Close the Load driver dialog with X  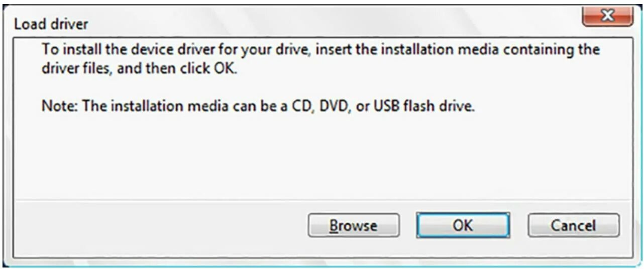607,17
